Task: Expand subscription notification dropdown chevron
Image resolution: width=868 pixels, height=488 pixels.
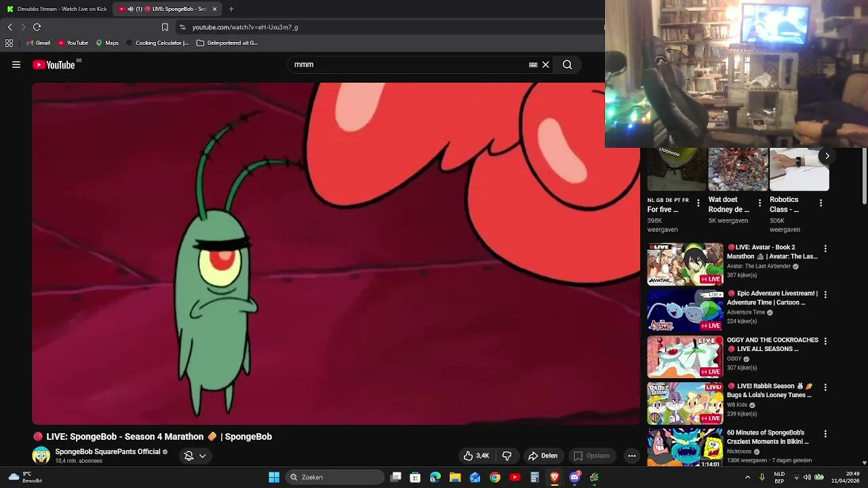Action: pyautogui.click(x=202, y=456)
